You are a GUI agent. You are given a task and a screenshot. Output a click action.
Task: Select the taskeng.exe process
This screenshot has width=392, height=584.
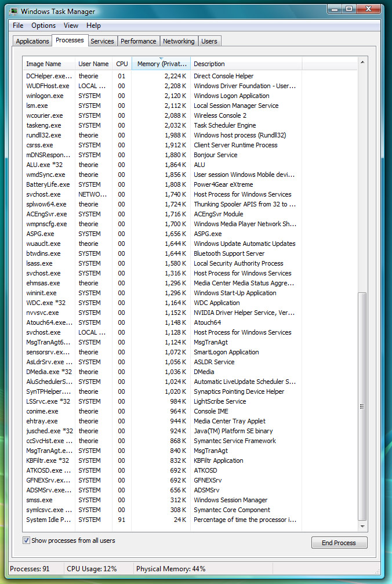pos(162,125)
